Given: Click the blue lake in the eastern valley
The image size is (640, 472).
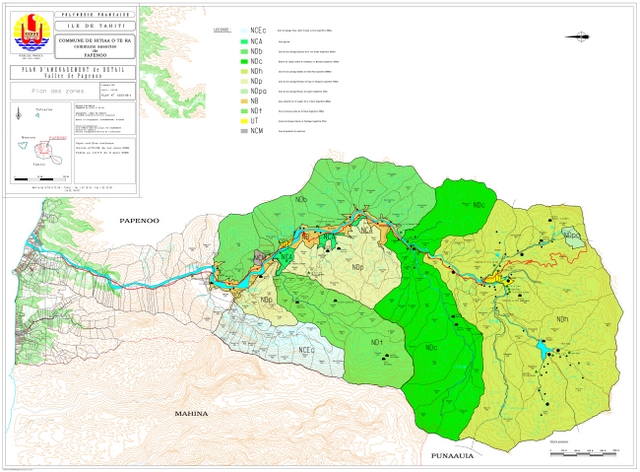Looking at the screenshot, I should [x=544, y=348].
